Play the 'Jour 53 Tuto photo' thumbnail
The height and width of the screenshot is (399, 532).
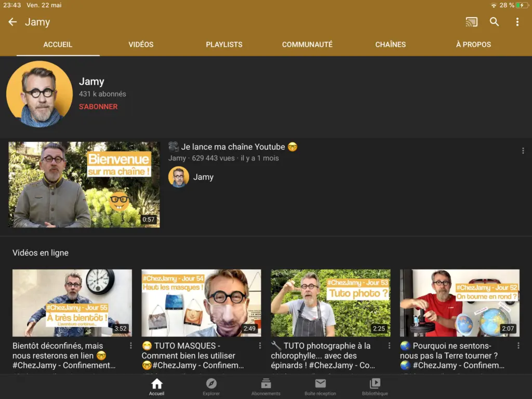point(330,303)
